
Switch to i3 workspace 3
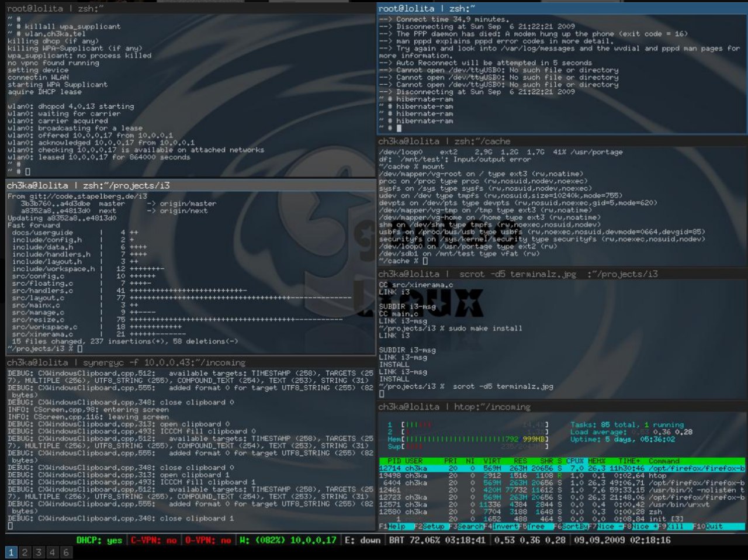coord(38,552)
